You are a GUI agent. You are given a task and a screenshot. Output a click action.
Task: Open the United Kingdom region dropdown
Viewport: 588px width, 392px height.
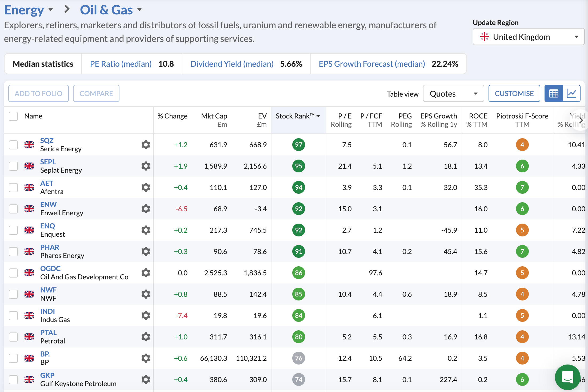[x=529, y=37]
